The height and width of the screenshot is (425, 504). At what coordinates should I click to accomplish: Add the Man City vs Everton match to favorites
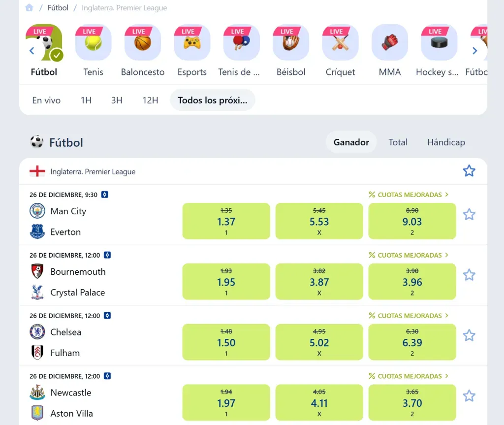pyautogui.click(x=469, y=214)
